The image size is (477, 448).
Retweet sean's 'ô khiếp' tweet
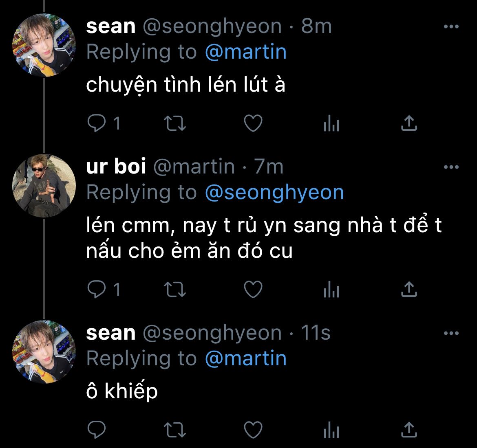[x=174, y=430]
